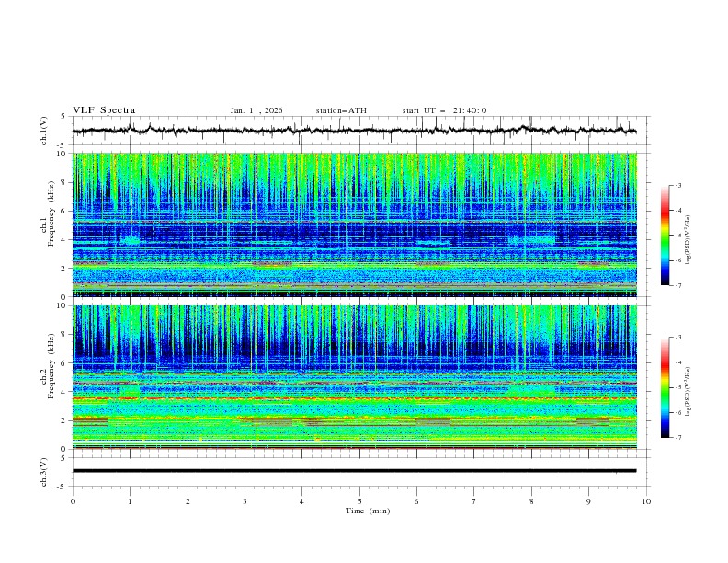
Task: Click the "7" tick on the time axis
Action: point(474,501)
